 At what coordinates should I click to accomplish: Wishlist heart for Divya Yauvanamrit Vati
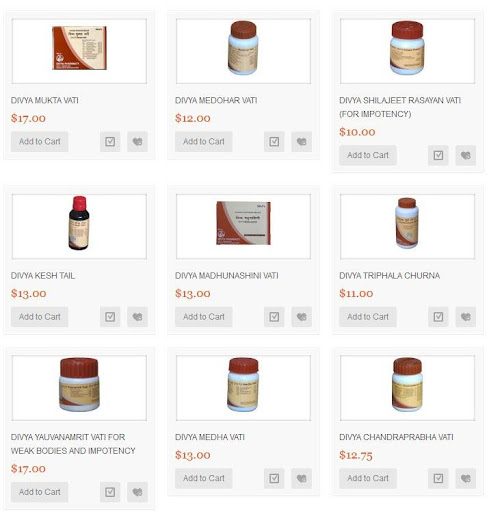coord(137,492)
